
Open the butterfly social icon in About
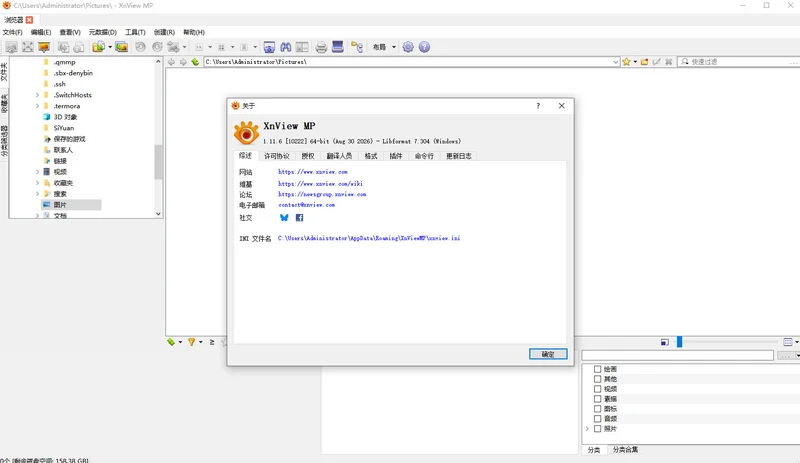(284, 217)
